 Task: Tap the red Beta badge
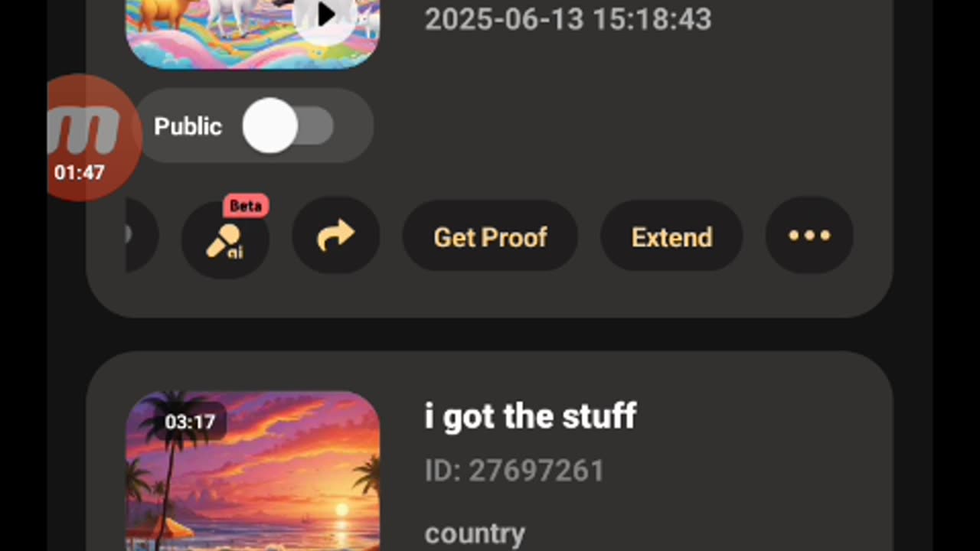pos(246,206)
